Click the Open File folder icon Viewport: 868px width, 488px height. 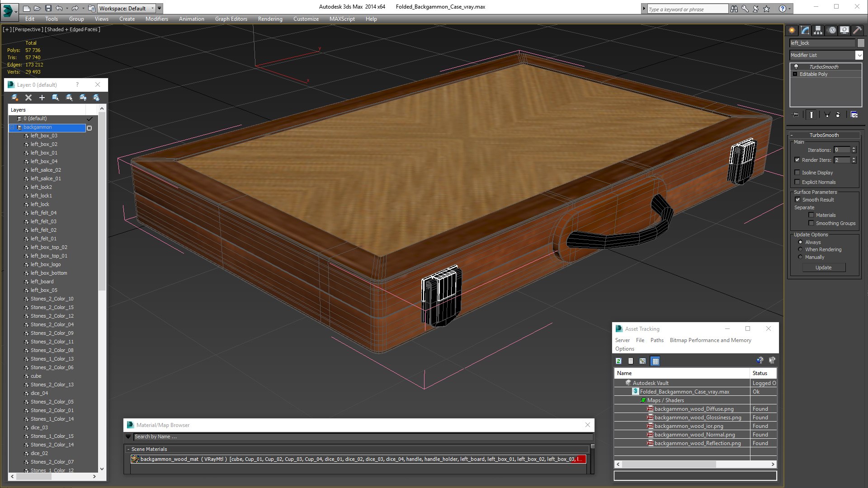38,8
